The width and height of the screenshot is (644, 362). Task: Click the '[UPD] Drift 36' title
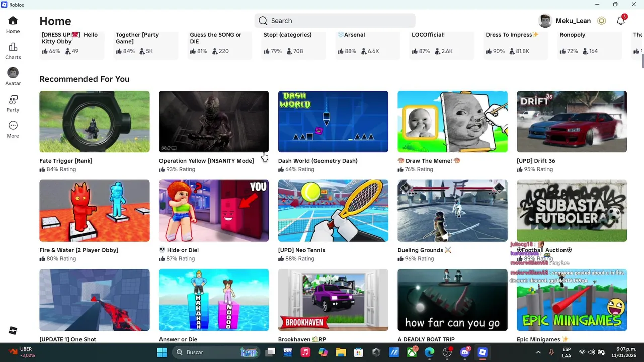coord(536,161)
